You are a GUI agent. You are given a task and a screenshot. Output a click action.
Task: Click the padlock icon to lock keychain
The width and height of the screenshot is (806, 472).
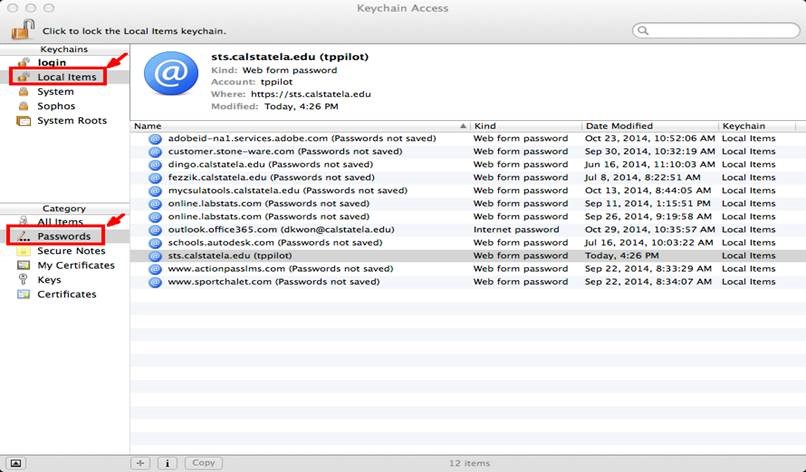coord(23,30)
